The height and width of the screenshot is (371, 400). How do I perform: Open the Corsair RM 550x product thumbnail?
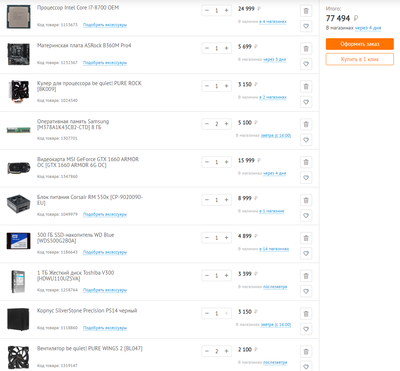coord(19,204)
